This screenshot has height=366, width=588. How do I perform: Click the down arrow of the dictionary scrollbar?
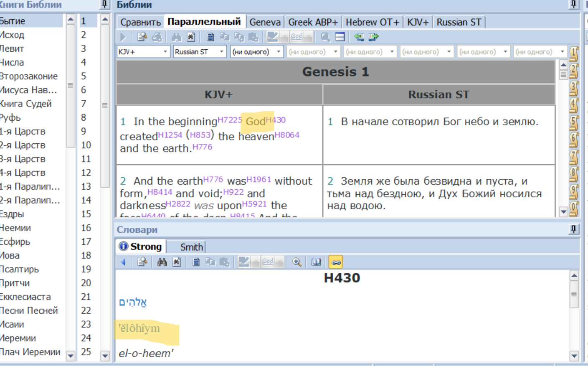click(x=574, y=356)
